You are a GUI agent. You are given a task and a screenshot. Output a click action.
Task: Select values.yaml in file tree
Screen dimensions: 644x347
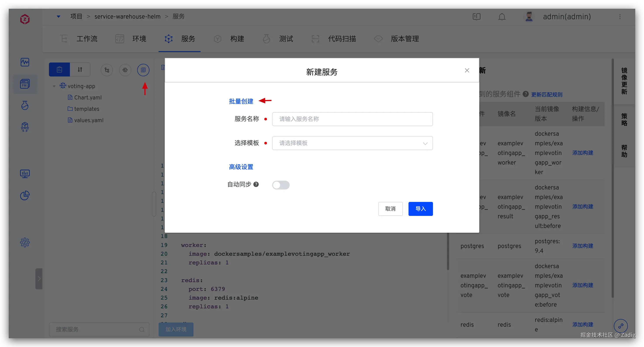[x=86, y=120]
